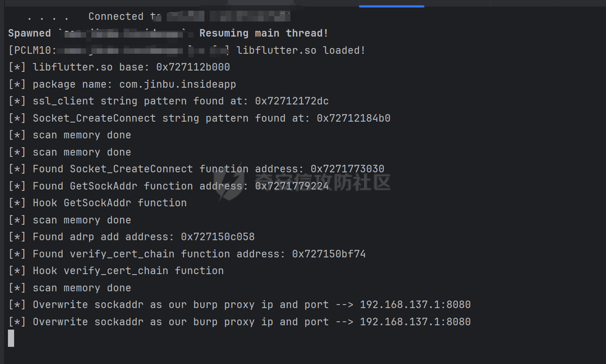The height and width of the screenshot is (364, 606).
Task: Select the tab with blue underline indicator
Action: tap(391, 4)
